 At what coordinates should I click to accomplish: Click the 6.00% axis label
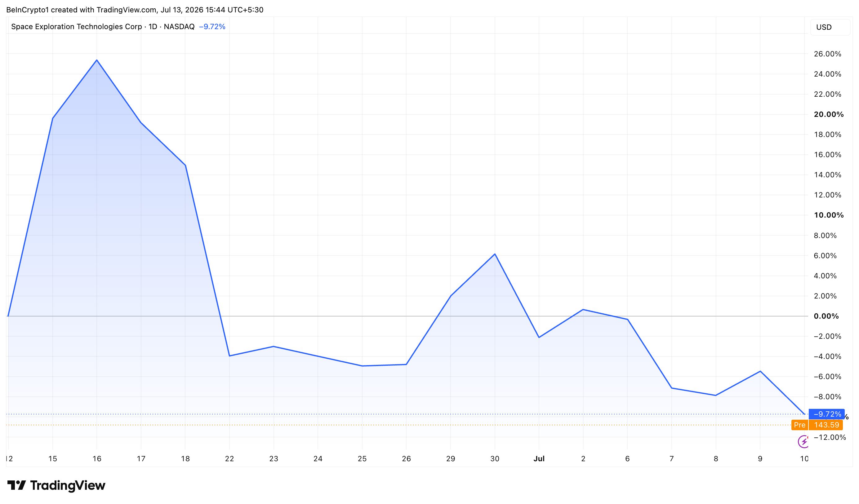click(825, 256)
